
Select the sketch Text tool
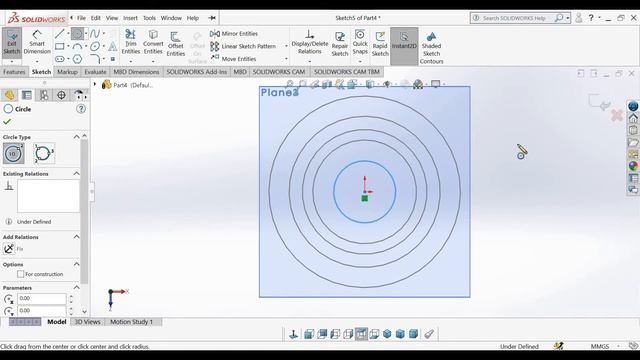113,46
